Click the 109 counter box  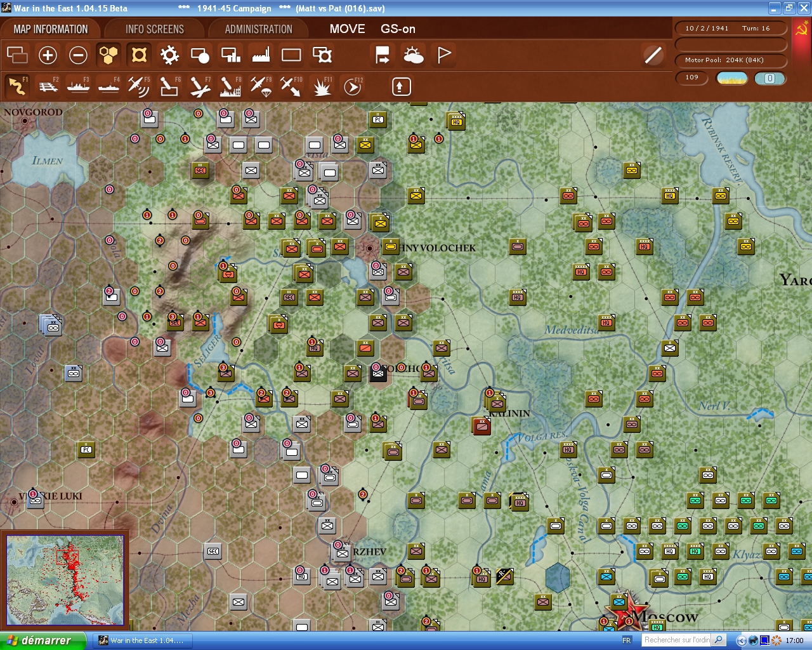click(x=692, y=77)
